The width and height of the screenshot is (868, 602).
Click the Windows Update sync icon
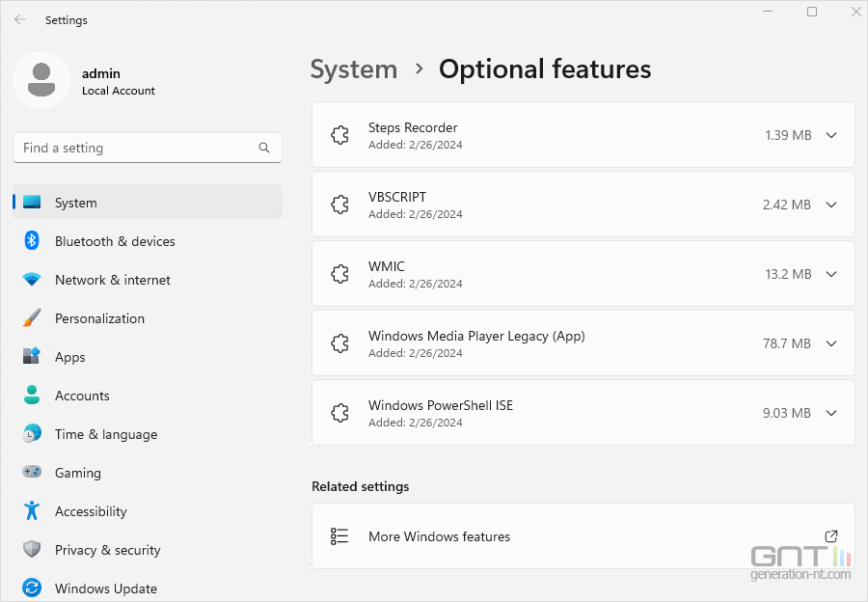[32, 588]
